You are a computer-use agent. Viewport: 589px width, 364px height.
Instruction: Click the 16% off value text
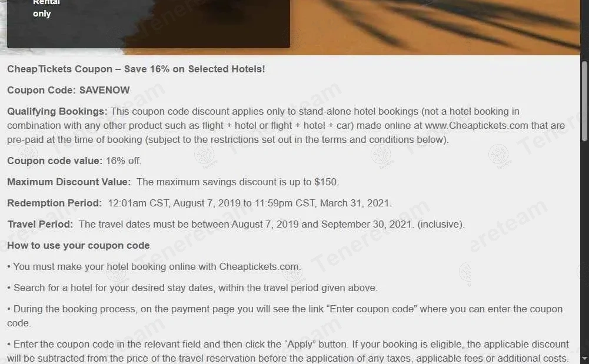[x=124, y=161]
